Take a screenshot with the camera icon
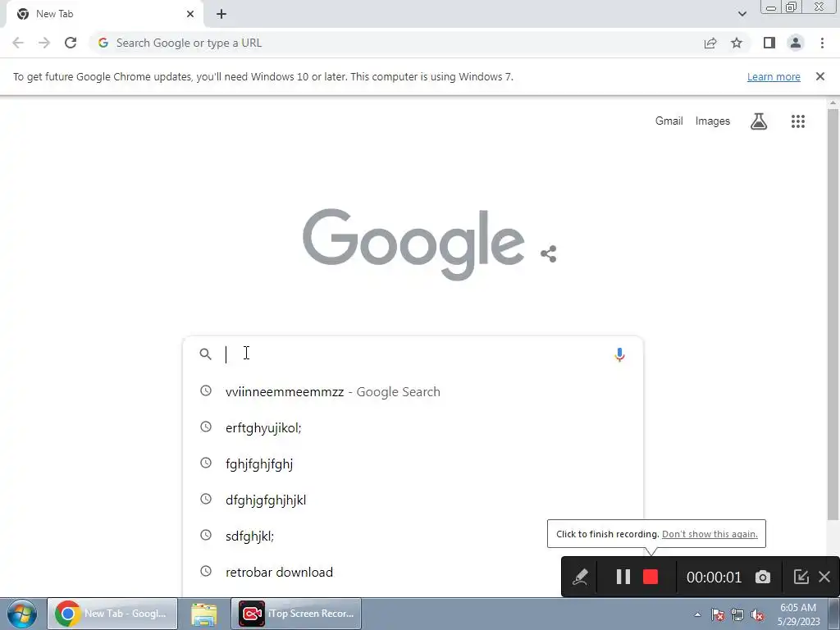Screen dimensions: 840x630 (763, 577)
